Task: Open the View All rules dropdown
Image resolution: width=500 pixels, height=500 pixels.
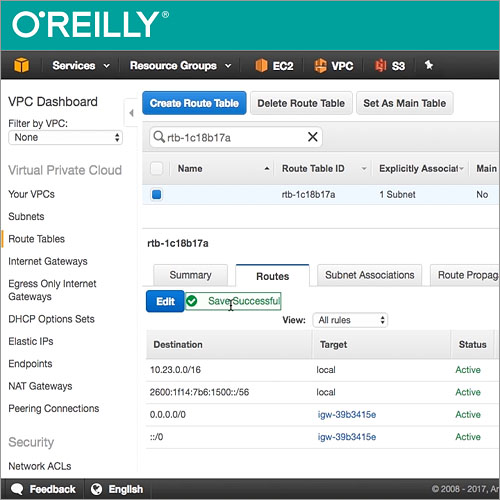Action: point(350,320)
